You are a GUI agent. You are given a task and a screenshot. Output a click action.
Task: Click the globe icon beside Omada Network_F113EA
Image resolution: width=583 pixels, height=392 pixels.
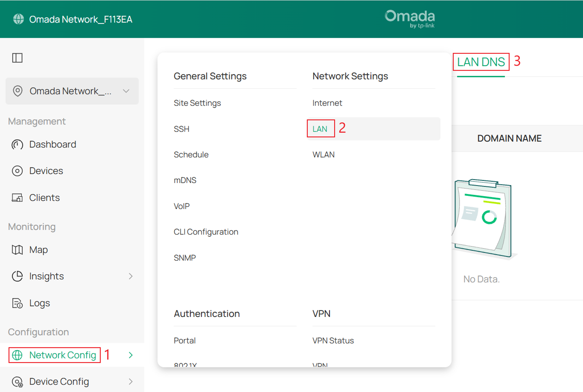[x=18, y=19]
